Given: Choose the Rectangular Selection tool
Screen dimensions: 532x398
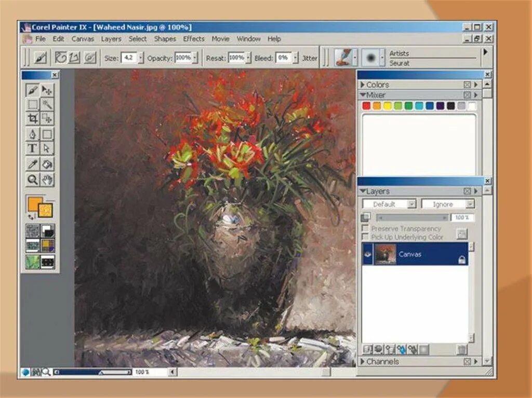Looking at the screenshot, I should point(33,104).
